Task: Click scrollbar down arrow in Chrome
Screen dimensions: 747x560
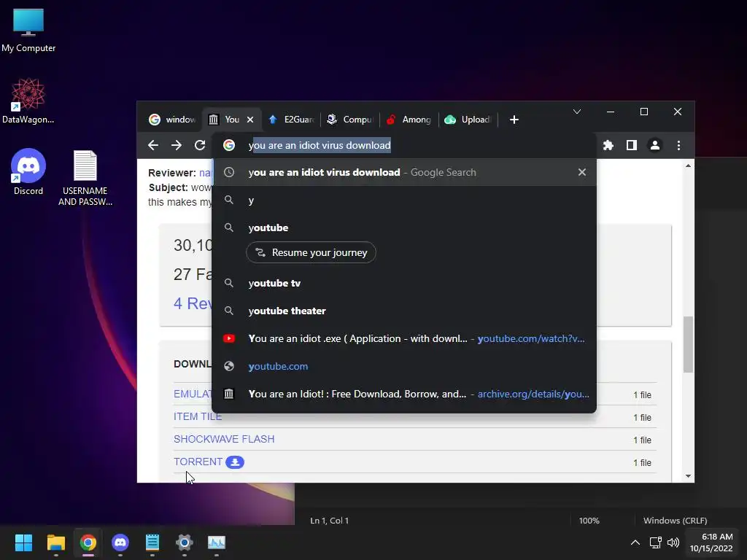Action: (x=688, y=475)
